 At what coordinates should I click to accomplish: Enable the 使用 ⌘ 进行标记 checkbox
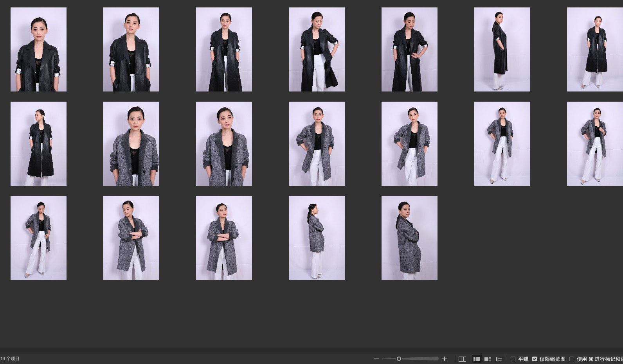coord(572,359)
